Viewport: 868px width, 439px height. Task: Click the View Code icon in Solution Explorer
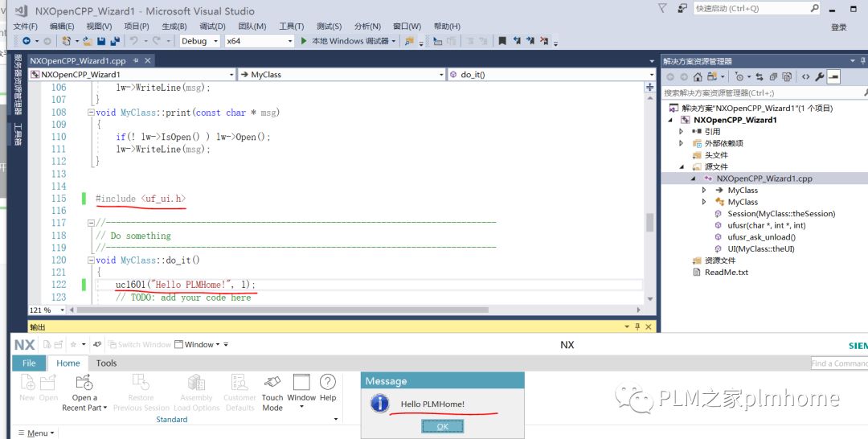[x=805, y=77]
